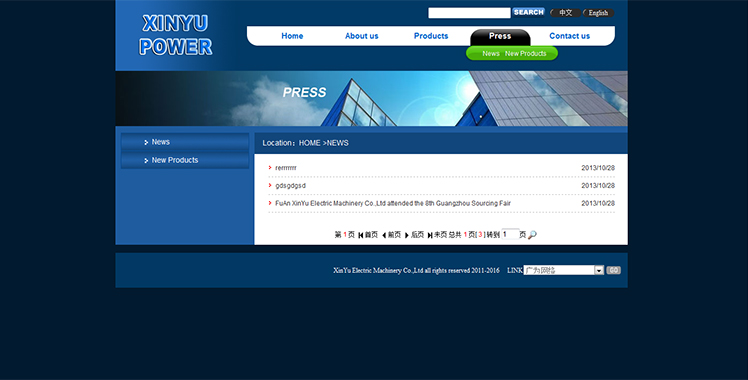The image size is (748, 380).
Task: Open the LINK dropdown list
Action: click(563, 270)
